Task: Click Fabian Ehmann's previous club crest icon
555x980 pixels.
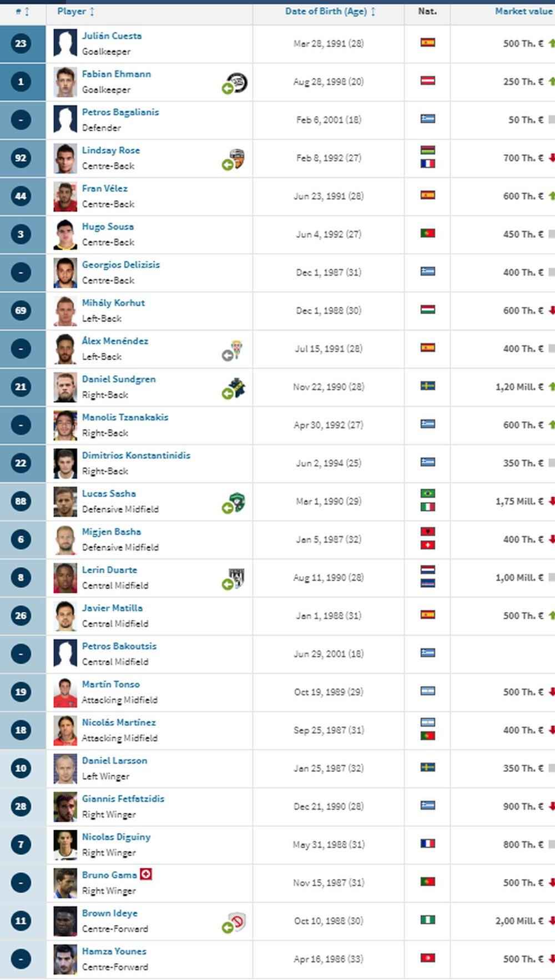Action: click(237, 82)
